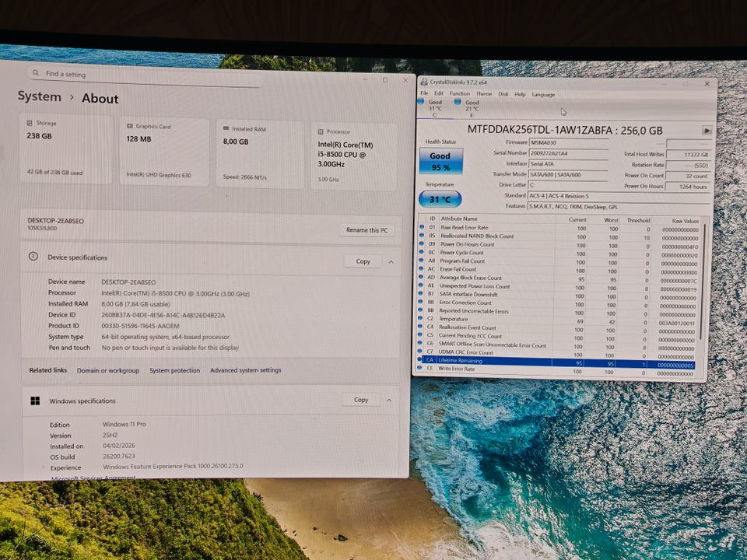Click the Power On Hours value 1264 hours
The width and height of the screenshot is (747, 560).
point(687,186)
